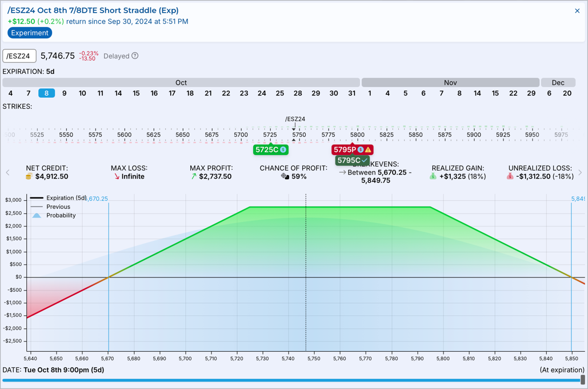Click the coins icon under Net Credit
Image resolution: width=588 pixels, height=389 pixels.
pos(29,177)
